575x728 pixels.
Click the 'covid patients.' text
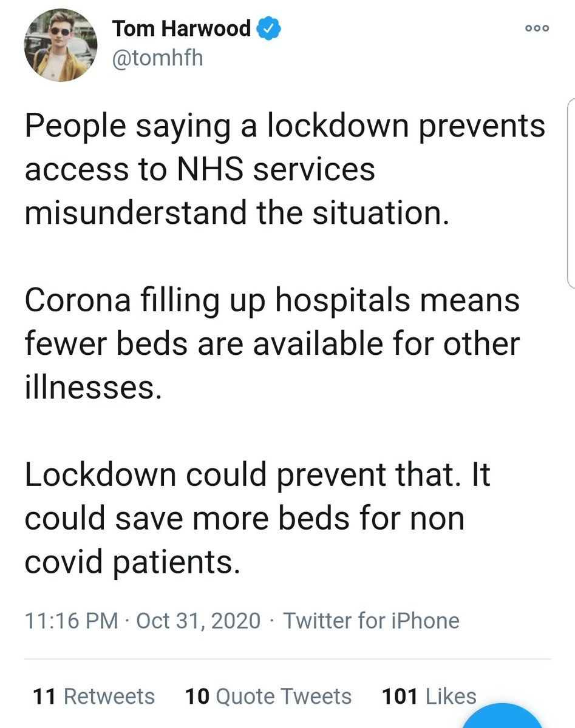tap(129, 562)
